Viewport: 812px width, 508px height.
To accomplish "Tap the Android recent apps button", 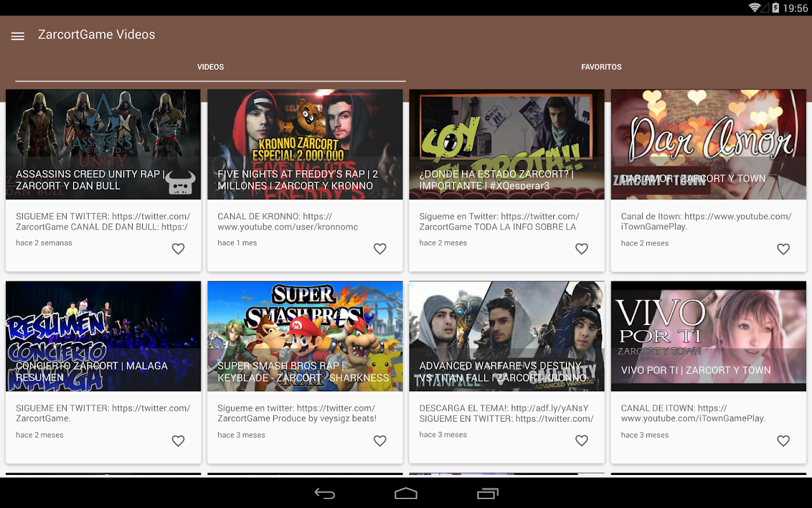I will [487, 493].
